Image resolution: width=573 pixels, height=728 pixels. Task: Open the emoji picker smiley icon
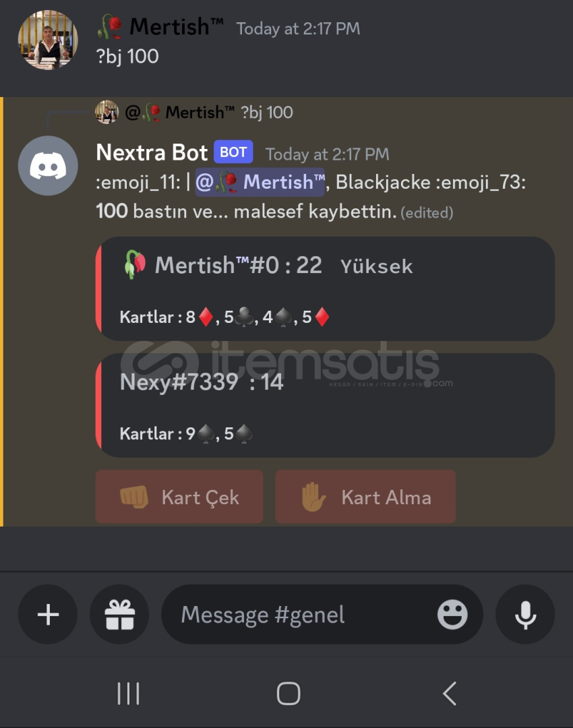tap(452, 614)
